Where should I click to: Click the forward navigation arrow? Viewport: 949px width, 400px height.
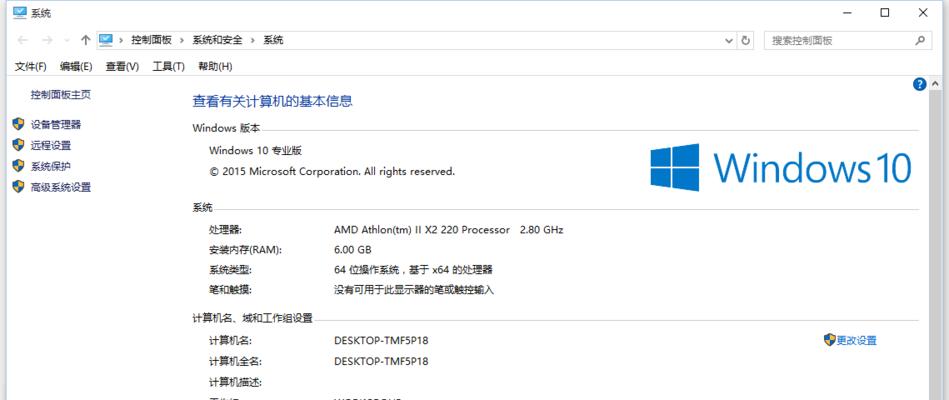tap(47, 40)
